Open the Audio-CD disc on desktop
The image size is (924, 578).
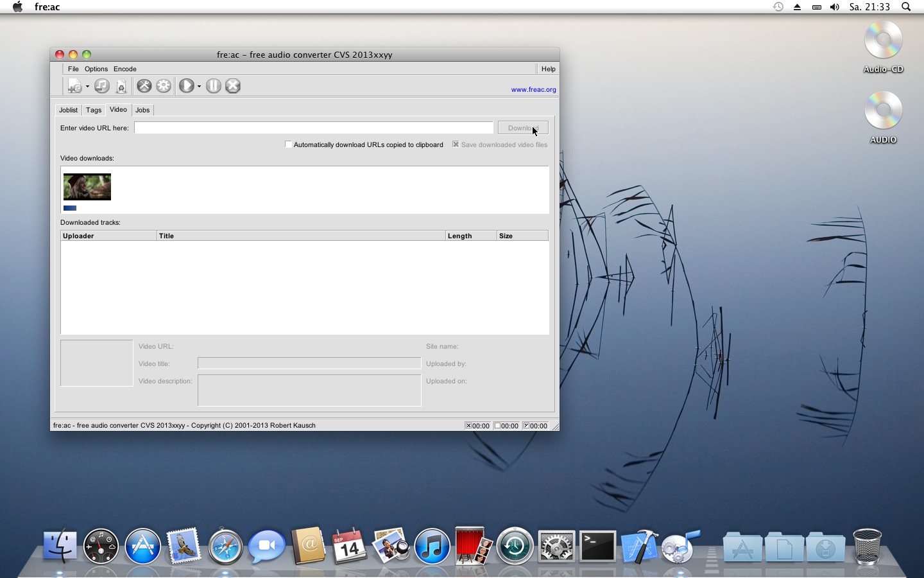884,46
